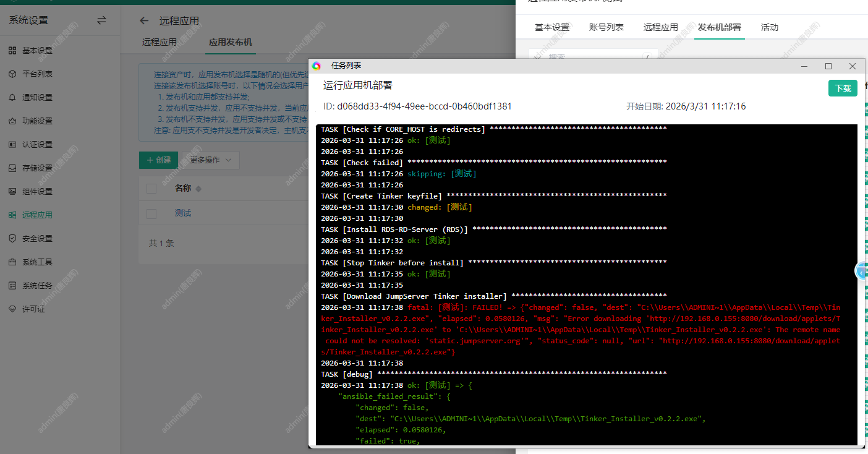This screenshot has width=868, height=454.
Task: Click the 创建 button
Action: coord(159,160)
